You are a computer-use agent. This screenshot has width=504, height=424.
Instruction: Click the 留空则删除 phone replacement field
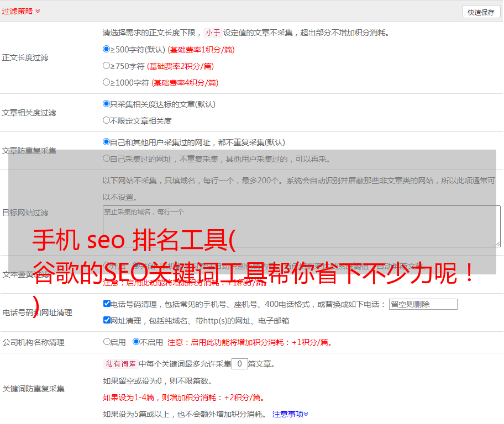pos(423,304)
